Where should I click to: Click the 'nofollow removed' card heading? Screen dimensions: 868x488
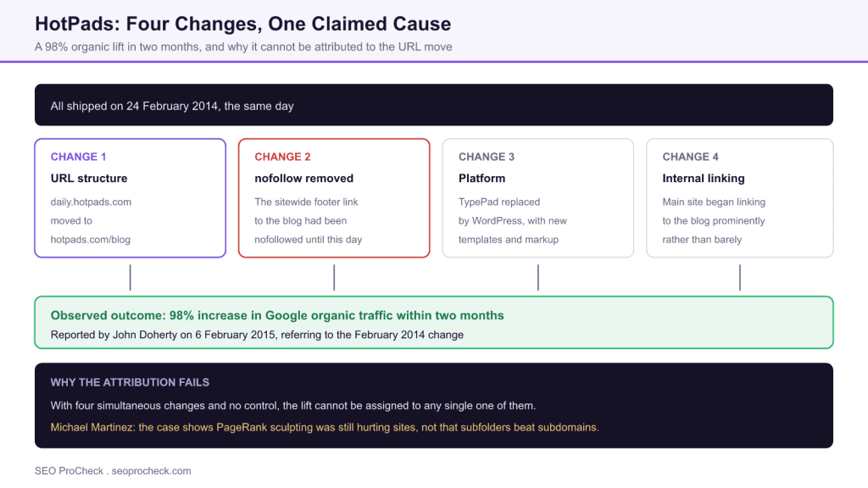coord(304,178)
